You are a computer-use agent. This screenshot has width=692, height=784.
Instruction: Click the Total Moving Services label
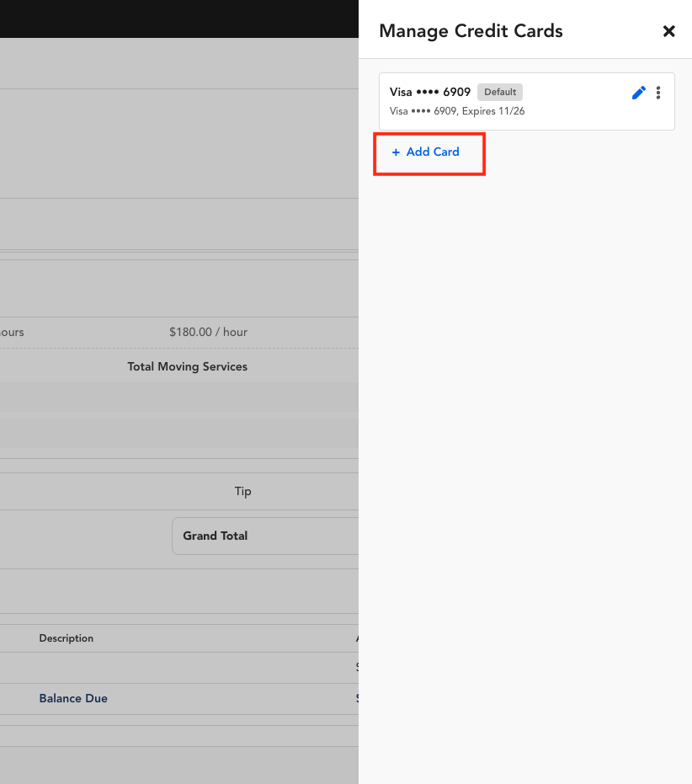tap(188, 366)
